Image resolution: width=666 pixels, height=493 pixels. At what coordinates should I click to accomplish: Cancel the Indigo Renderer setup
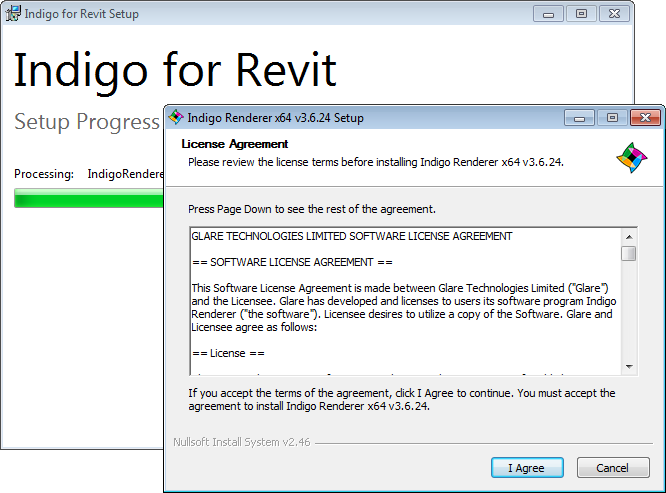[612, 468]
